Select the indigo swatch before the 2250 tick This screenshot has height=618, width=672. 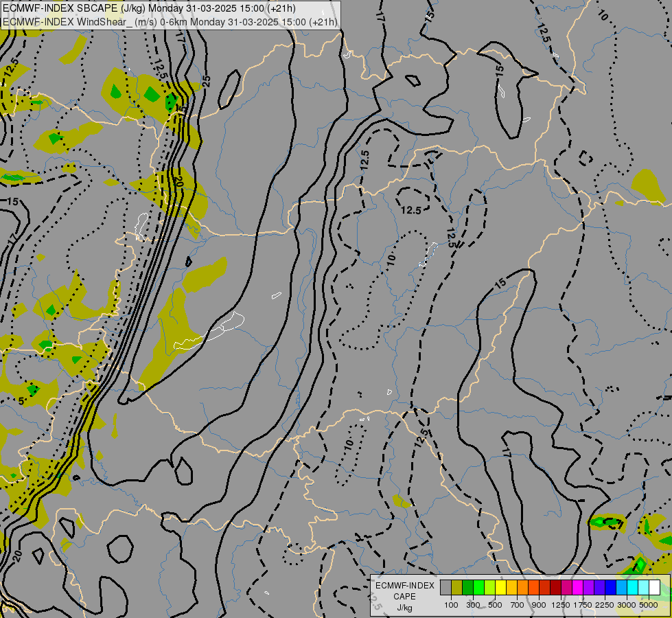599,588
